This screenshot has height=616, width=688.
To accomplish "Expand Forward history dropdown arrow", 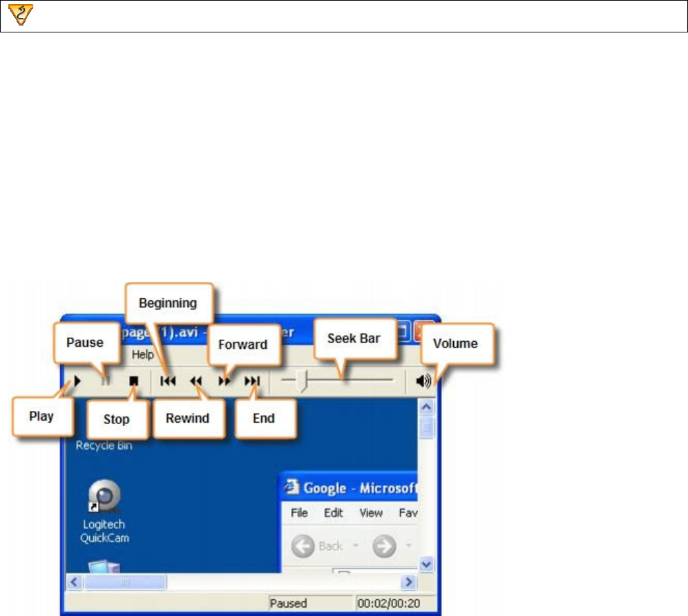I will point(408,546).
